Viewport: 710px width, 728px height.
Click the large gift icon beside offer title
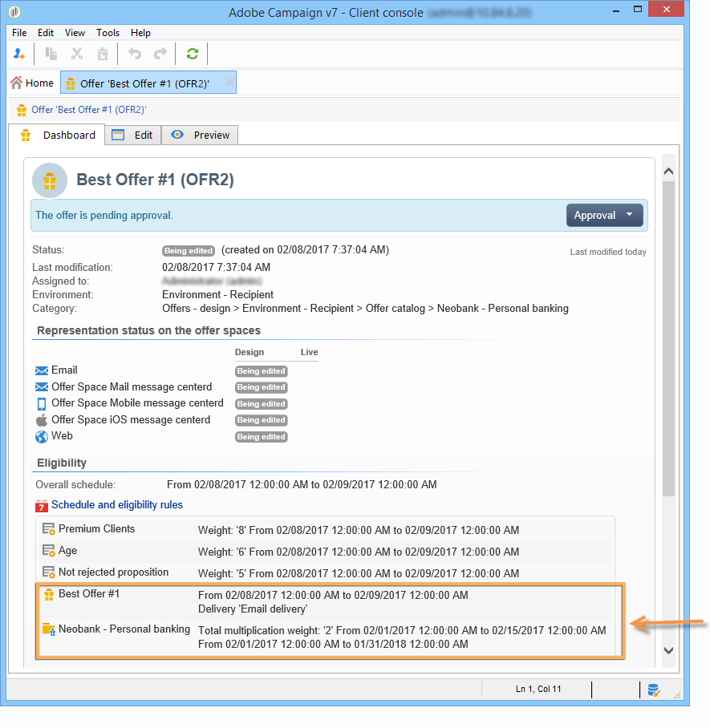click(x=50, y=180)
